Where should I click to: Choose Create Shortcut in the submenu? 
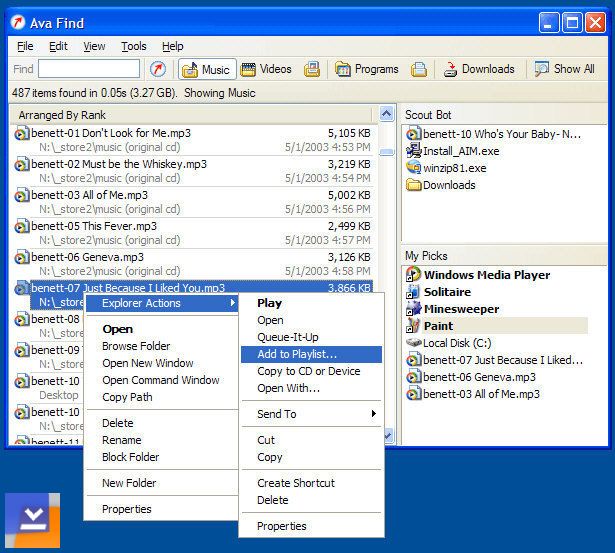(x=311, y=483)
